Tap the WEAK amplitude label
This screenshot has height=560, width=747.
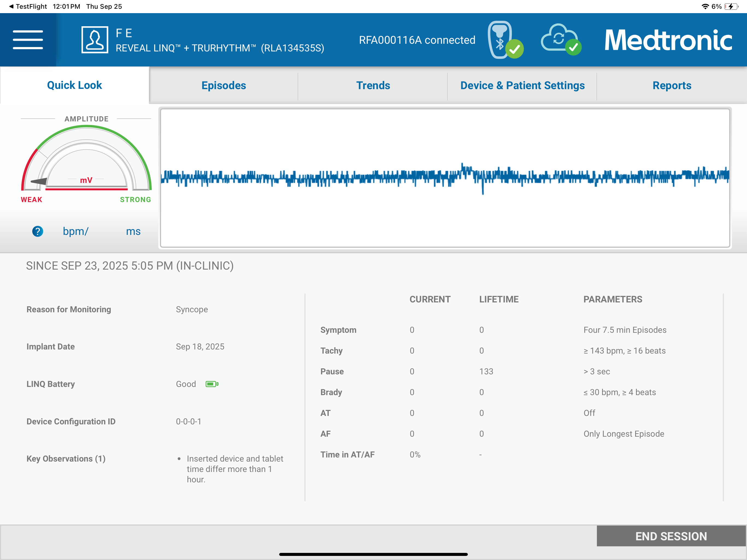point(31,200)
